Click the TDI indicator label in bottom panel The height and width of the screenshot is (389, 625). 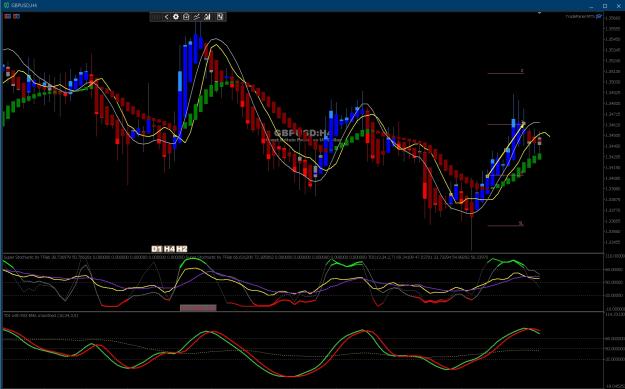click(x=41, y=315)
